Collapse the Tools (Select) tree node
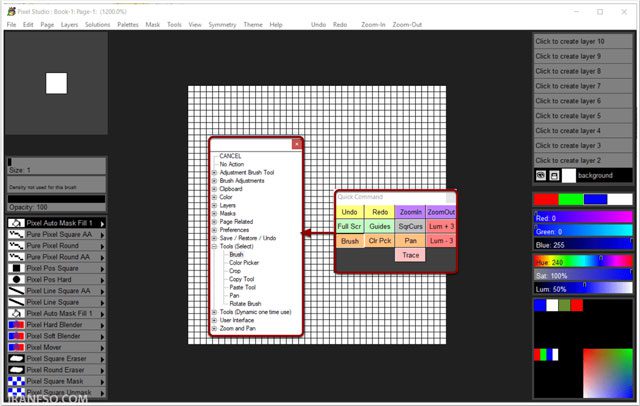 click(214, 246)
